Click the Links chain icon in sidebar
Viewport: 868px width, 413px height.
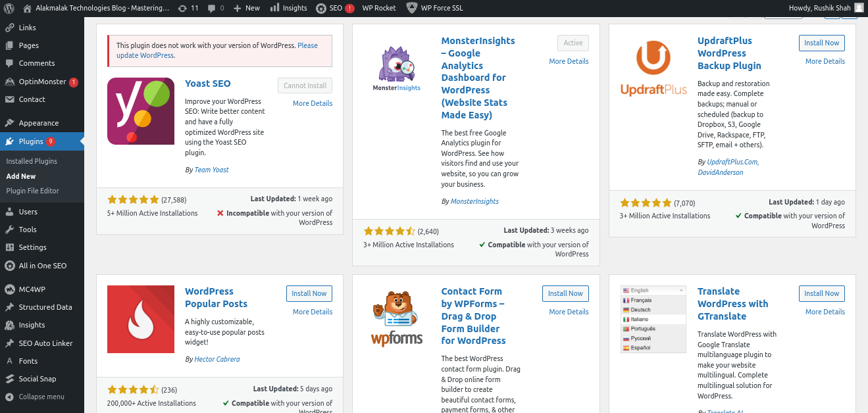pos(9,28)
